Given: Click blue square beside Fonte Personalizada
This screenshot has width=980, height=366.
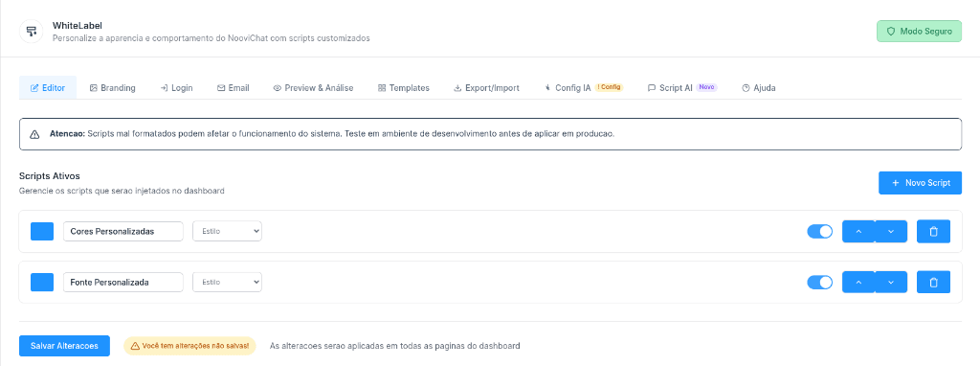Looking at the screenshot, I should (42, 282).
